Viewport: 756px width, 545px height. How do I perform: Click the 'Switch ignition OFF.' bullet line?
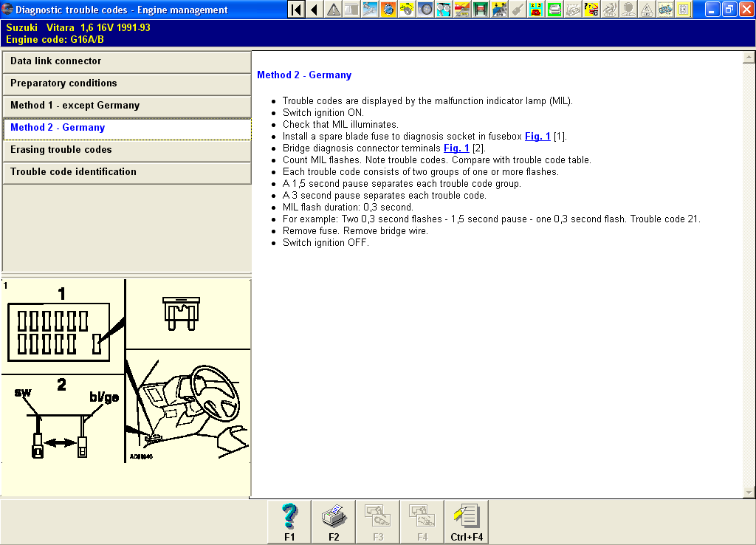click(x=326, y=243)
